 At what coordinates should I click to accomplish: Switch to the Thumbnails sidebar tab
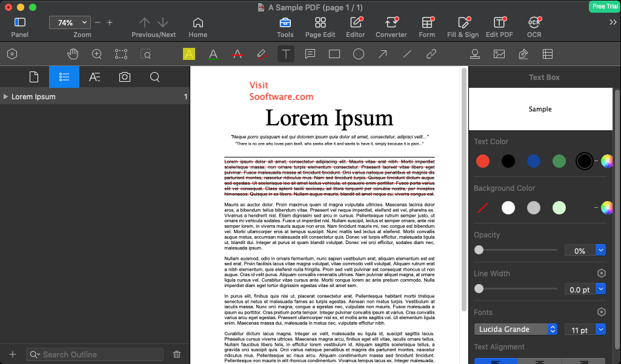34,77
